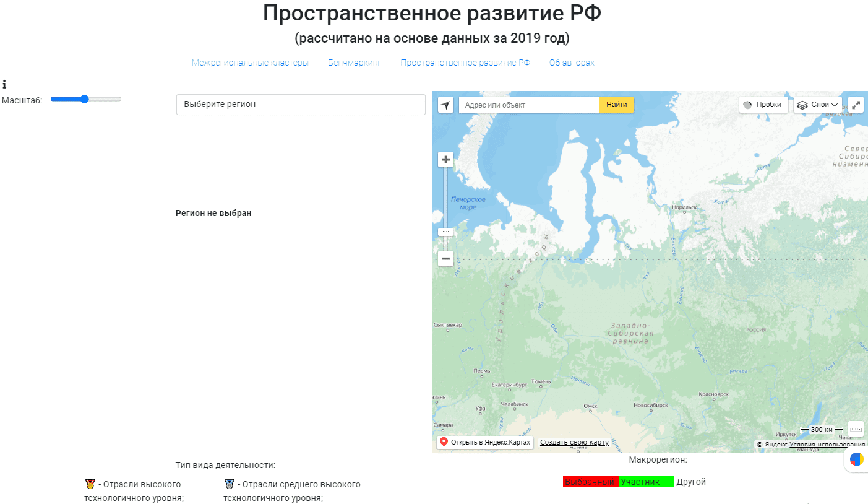Image resolution: width=868 pixels, height=504 pixels.
Task: Open the Условия использования link
Action: pos(827,445)
